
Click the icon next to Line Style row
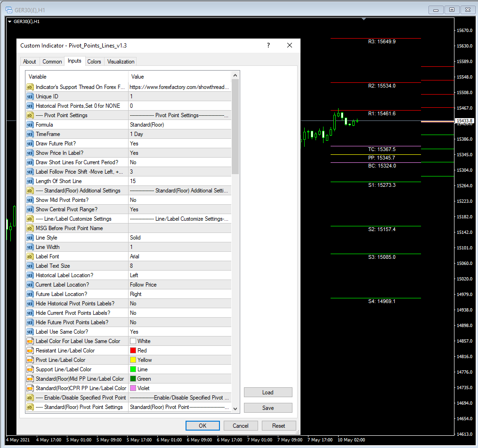30,238
